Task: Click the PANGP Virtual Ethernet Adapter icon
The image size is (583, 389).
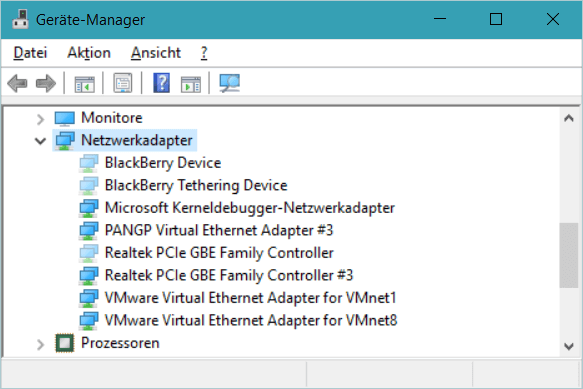Action: coord(88,231)
